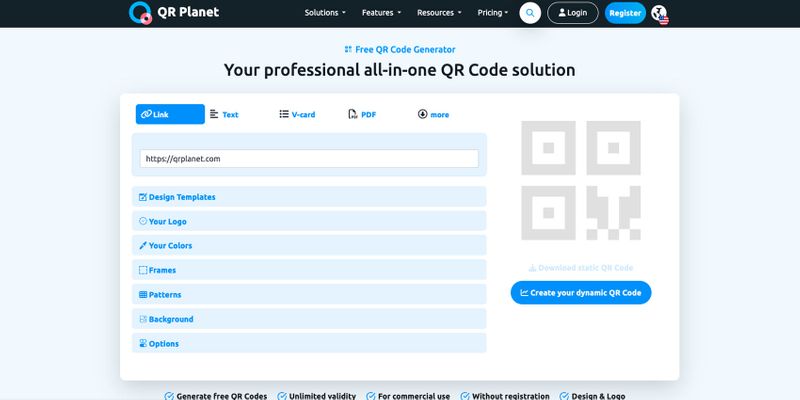The width and height of the screenshot is (800, 400).
Task: Click the PDF file icon
Action: coord(353,114)
